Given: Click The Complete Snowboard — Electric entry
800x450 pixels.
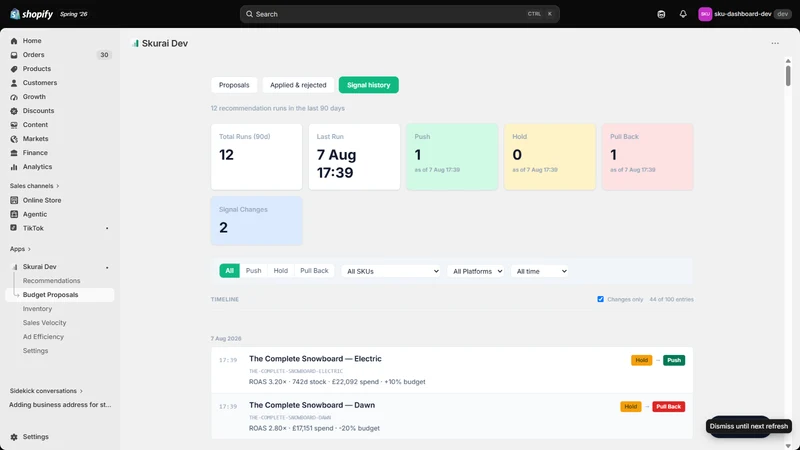Looking at the screenshot, I should tap(452, 370).
